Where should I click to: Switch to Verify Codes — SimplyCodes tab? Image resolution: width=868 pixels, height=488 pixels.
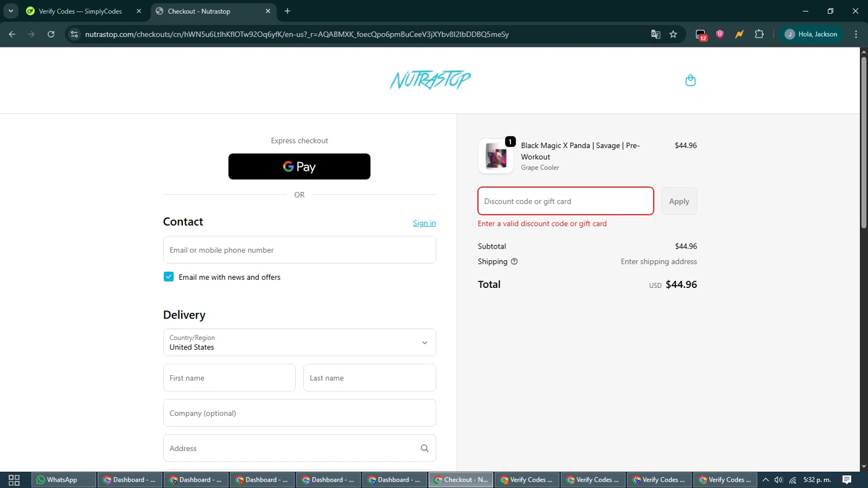tap(84, 11)
